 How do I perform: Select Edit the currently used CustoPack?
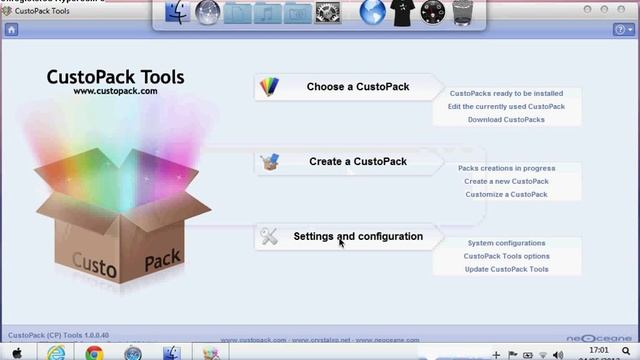click(x=506, y=107)
